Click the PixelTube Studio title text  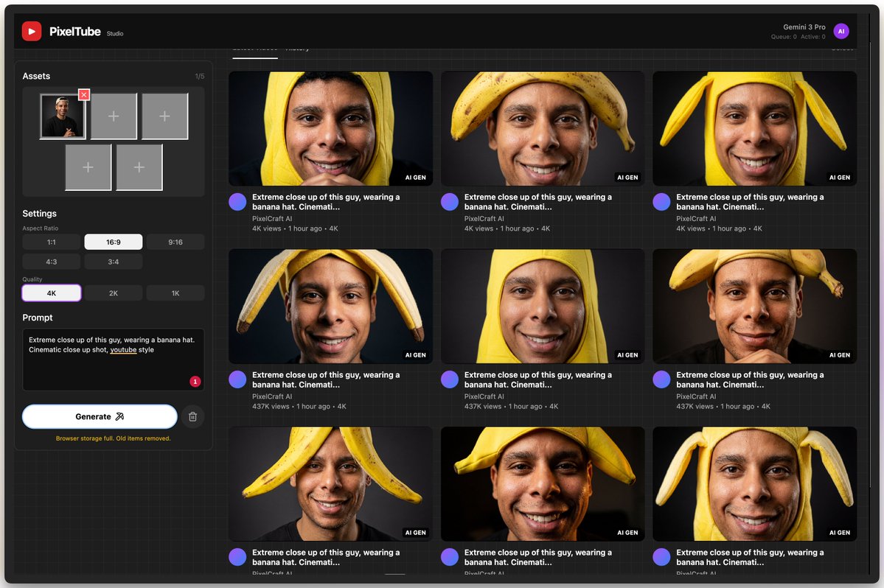[x=86, y=32]
